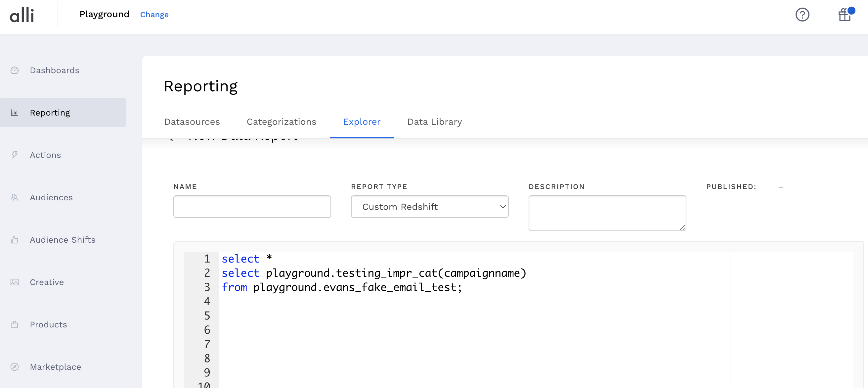Screen dimensions: 868x388
Task: Go to the Data Library tab
Action: (x=434, y=122)
